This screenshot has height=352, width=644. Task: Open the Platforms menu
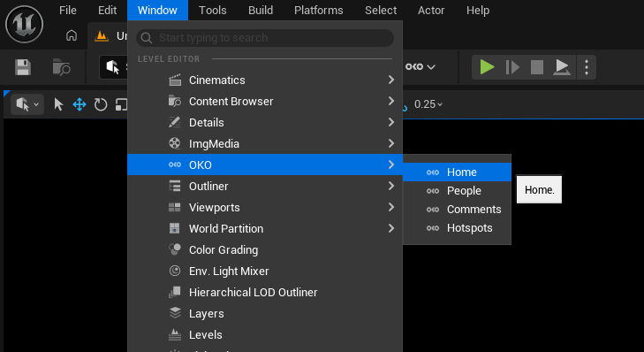(319, 11)
